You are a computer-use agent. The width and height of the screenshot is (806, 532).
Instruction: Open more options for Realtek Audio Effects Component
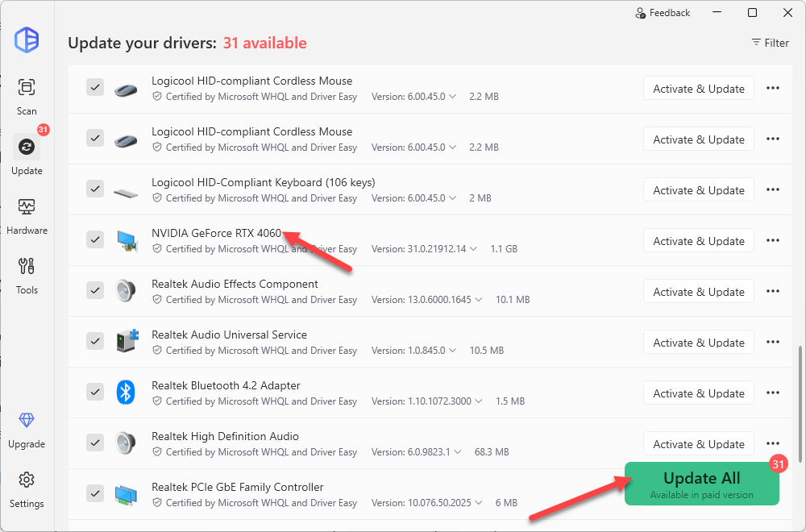point(772,291)
